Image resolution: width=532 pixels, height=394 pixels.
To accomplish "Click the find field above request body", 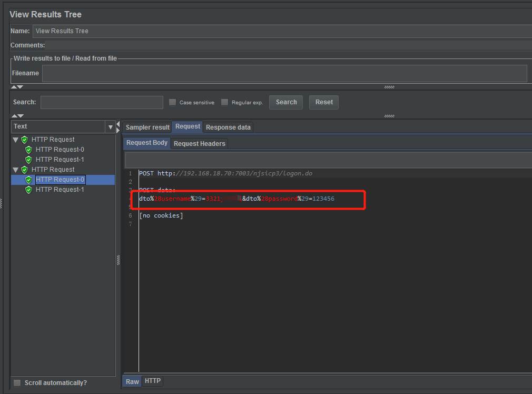I will (x=329, y=160).
